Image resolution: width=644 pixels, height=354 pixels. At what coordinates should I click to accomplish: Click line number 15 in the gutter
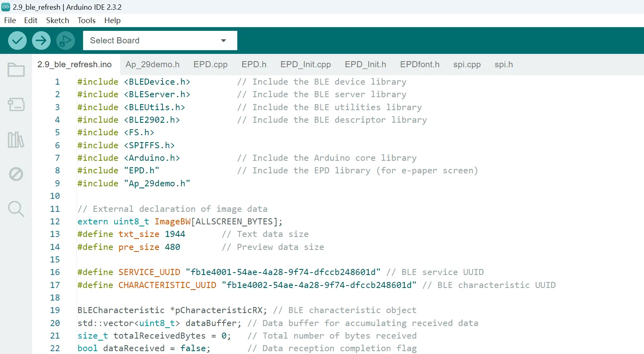pos(55,260)
